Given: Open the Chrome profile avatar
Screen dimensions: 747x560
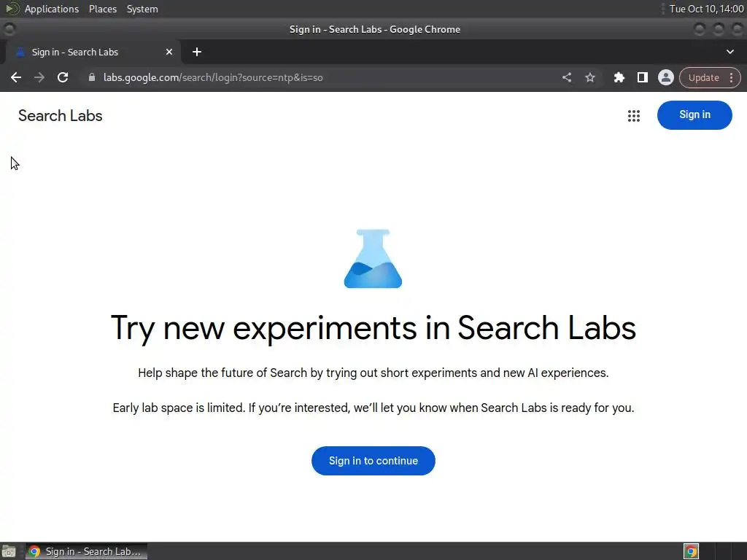Looking at the screenshot, I should pyautogui.click(x=665, y=77).
